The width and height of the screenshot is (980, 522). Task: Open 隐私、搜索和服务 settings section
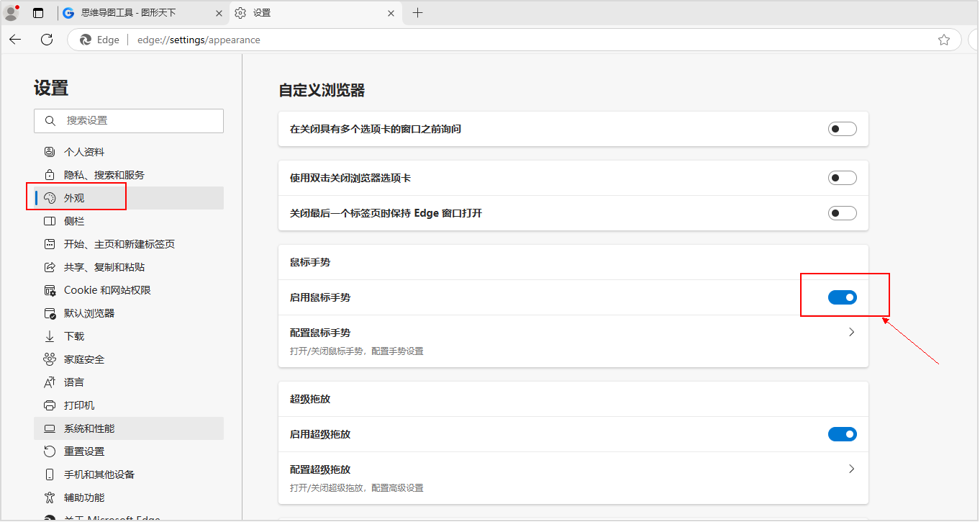104,175
